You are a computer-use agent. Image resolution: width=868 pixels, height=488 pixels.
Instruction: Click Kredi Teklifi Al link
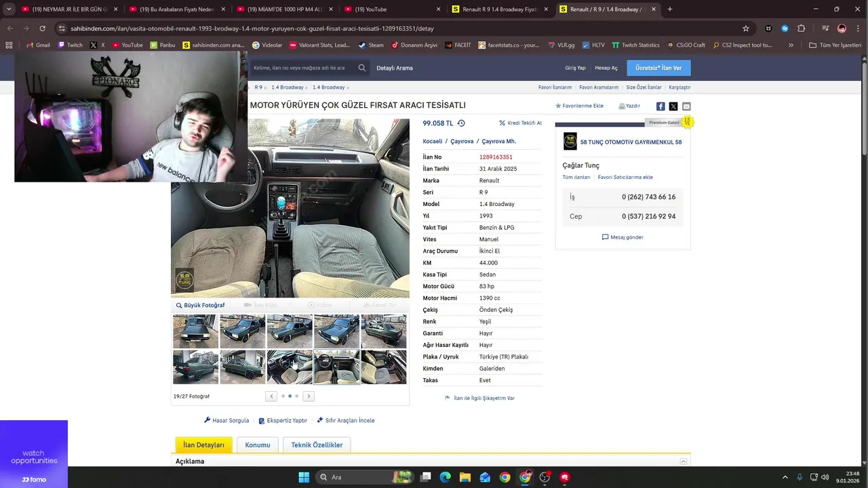pos(520,123)
